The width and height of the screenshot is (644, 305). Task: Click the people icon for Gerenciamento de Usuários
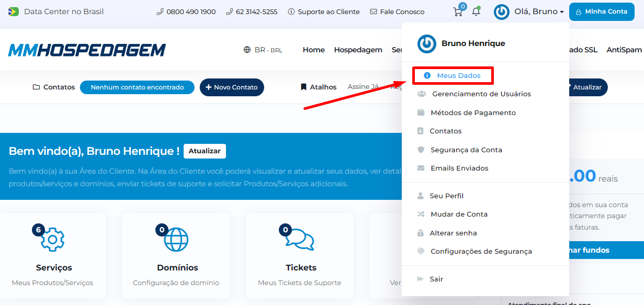click(x=421, y=94)
